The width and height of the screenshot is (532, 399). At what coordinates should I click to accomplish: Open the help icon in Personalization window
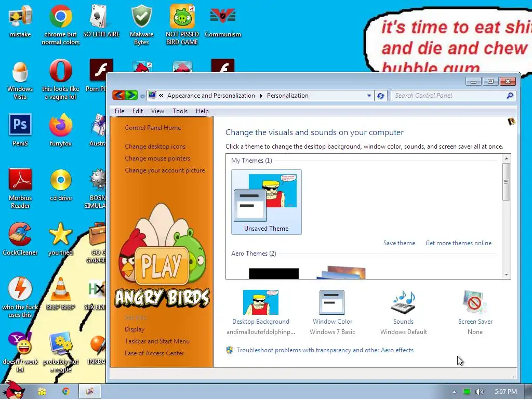point(511,122)
